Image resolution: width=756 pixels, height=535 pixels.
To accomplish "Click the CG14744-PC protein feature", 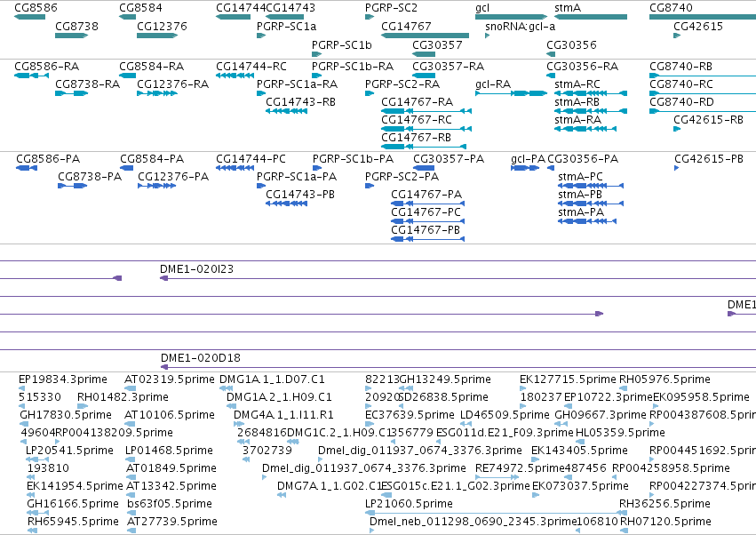I will tap(235, 168).
